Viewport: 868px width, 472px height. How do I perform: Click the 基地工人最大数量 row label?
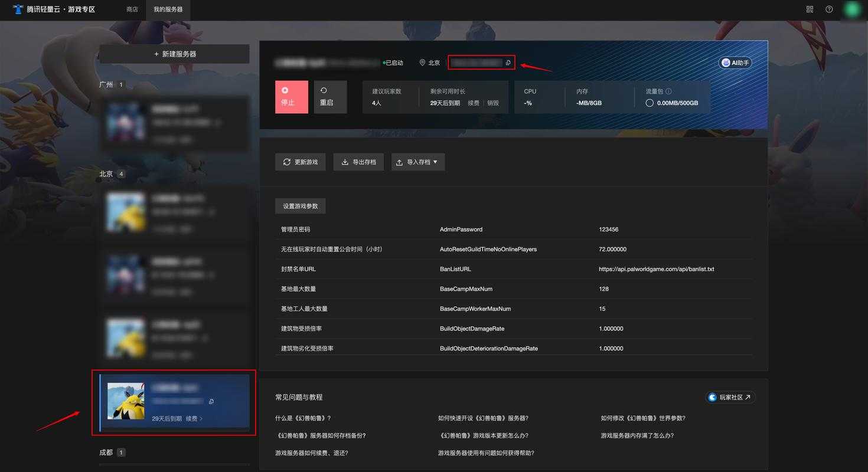(304, 309)
